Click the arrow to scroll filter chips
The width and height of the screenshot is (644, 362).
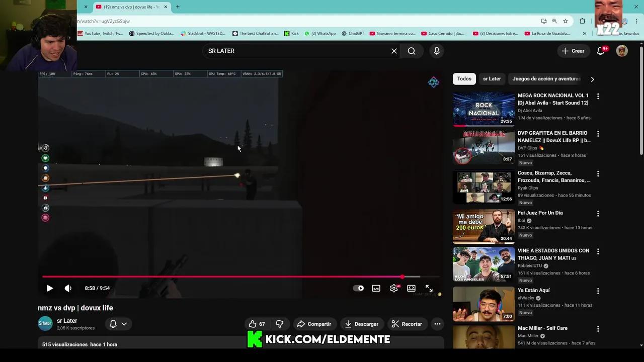(592, 79)
